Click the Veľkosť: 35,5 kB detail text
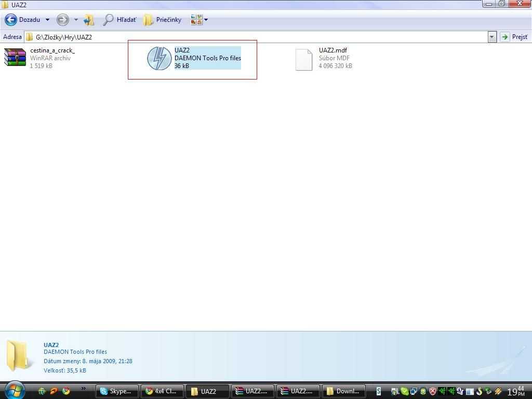This screenshot has width=532, height=399. pyautogui.click(x=65, y=370)
